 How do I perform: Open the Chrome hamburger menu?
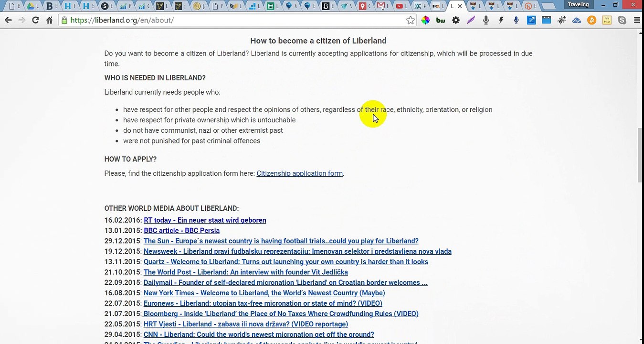click(x=637, y=20)
